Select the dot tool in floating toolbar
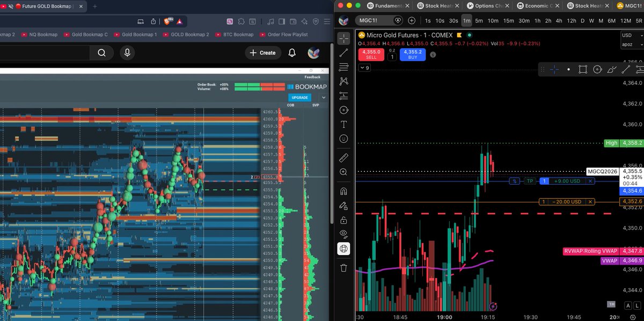Viewport: 644px width, 321px height. pyautogui.click(x=569, y=69)
